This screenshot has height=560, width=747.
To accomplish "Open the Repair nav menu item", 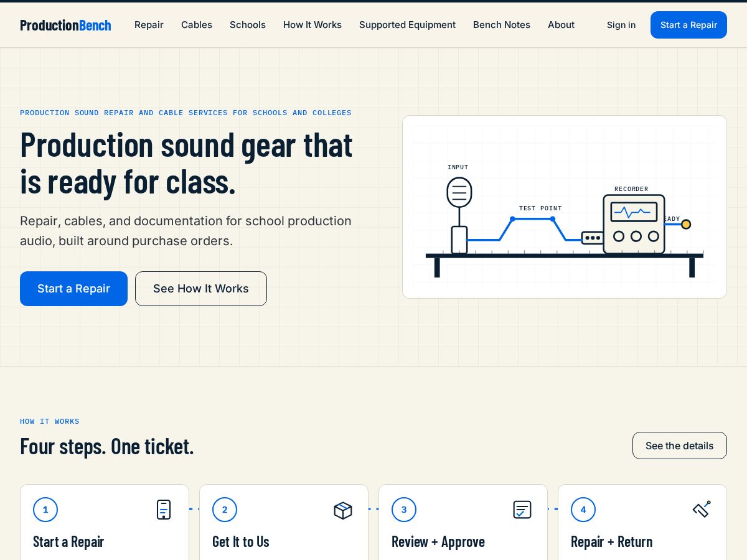I will tap(149, 25).
